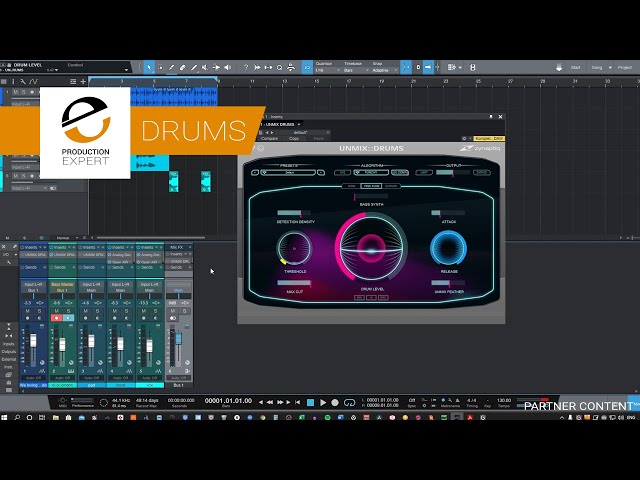This screenshot has height=480, width=640.
Task: Click the Stop button in the transport
Action: click(x=310, y=402)
